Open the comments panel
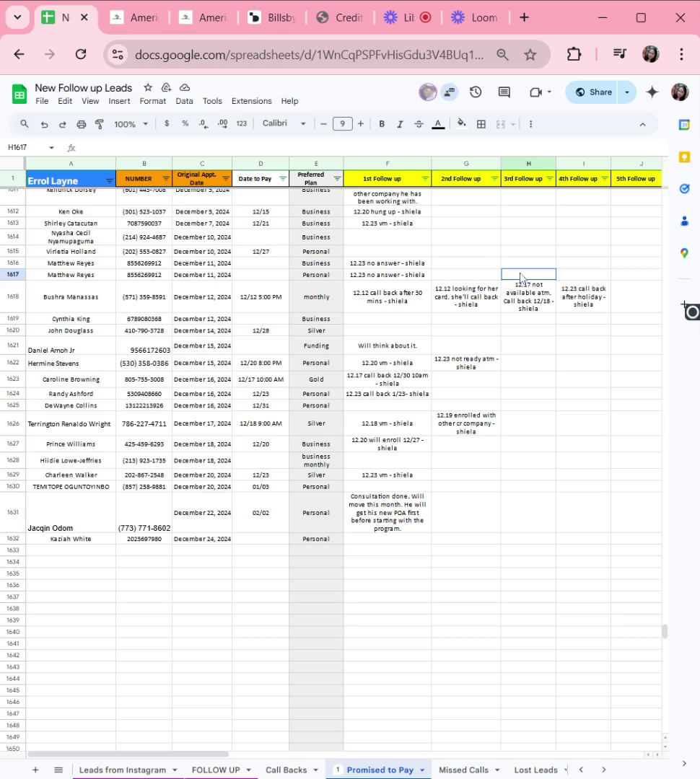700x779 pixels. tap(504, 92)
